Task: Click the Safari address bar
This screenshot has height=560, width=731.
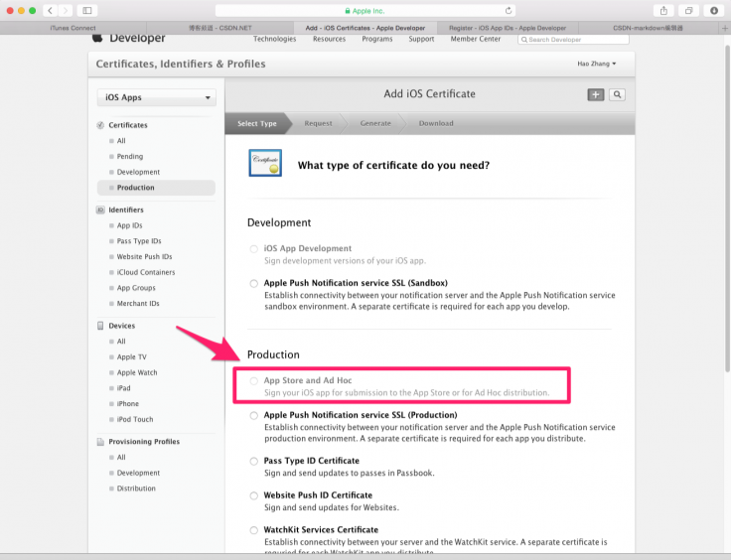Action: [x=365, y=10]
